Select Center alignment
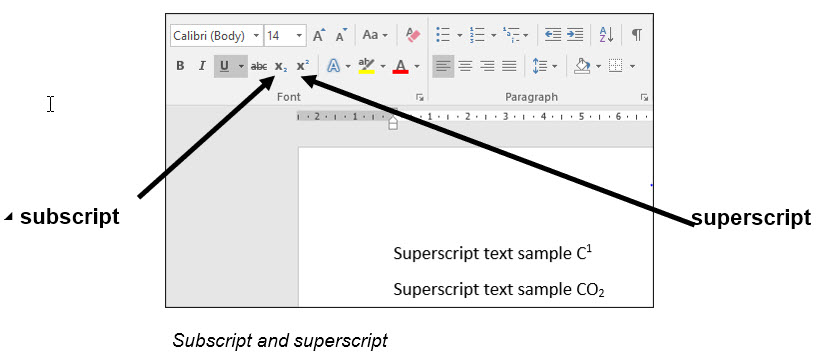The image size is (828, 360). point(465,66)
